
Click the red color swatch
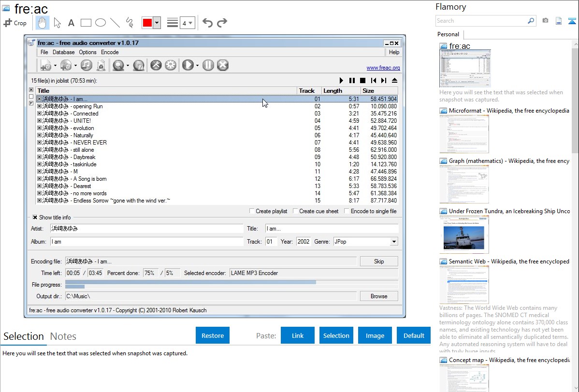[x=147, y=23]
